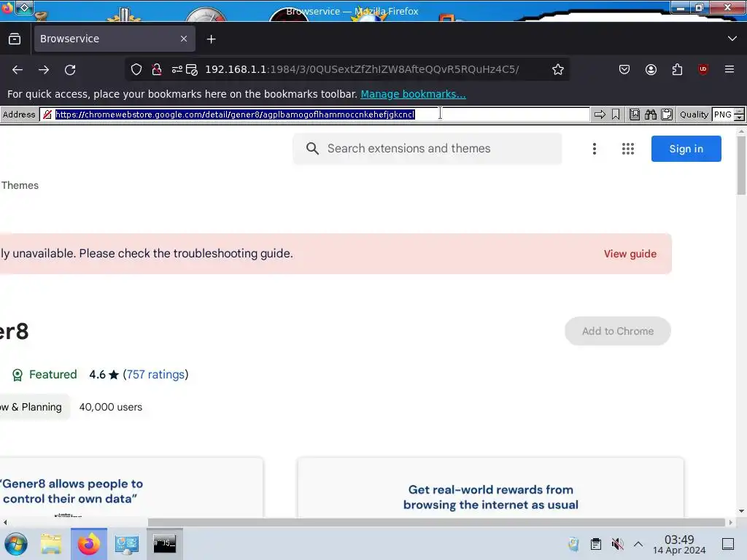Step the Quality value with spinner arrows
The height and width of the screenshot is (560, 747).
coord(740,114)
